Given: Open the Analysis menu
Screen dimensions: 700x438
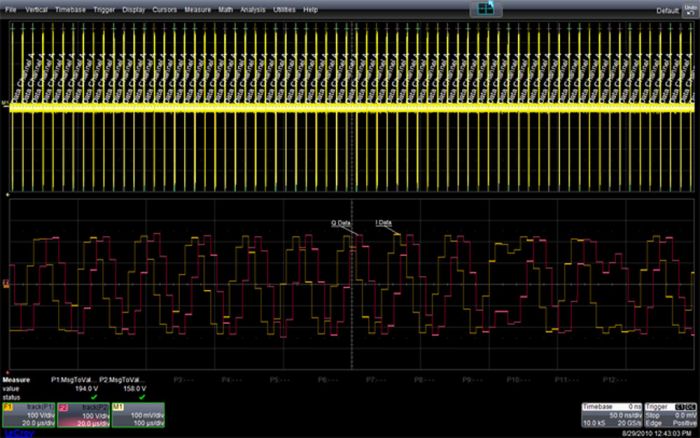Looking at the screenshot, I should [252, 9].
